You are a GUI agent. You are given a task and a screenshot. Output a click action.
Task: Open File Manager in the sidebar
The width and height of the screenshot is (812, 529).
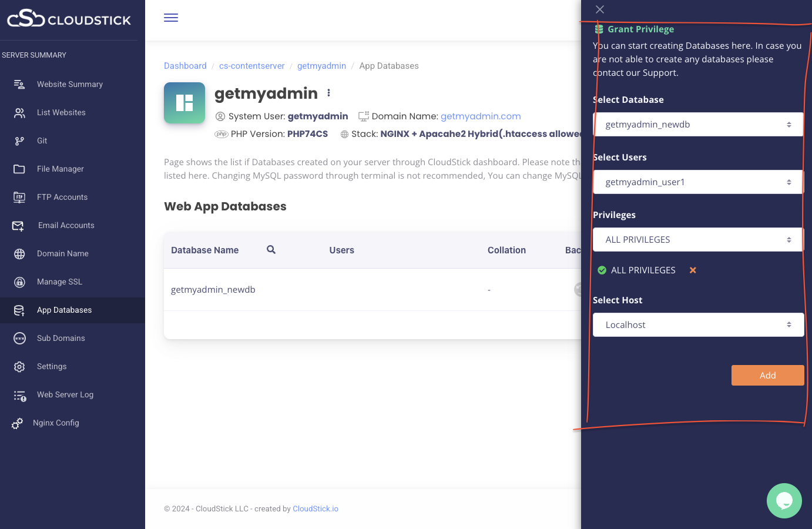coord(60,169)
